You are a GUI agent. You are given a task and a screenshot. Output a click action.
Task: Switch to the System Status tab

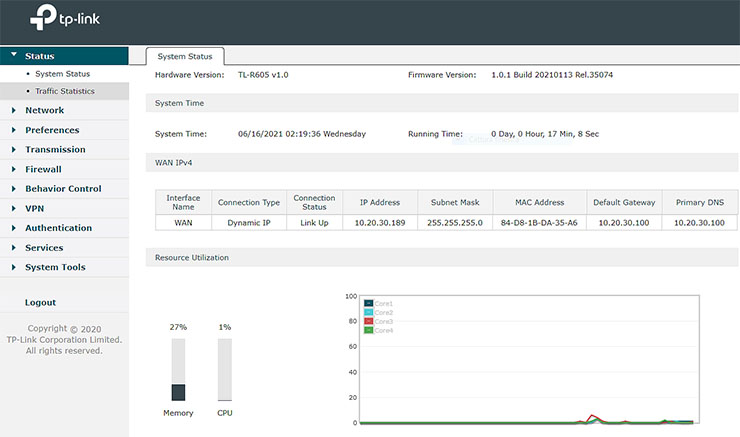click(x=185, y=56)
